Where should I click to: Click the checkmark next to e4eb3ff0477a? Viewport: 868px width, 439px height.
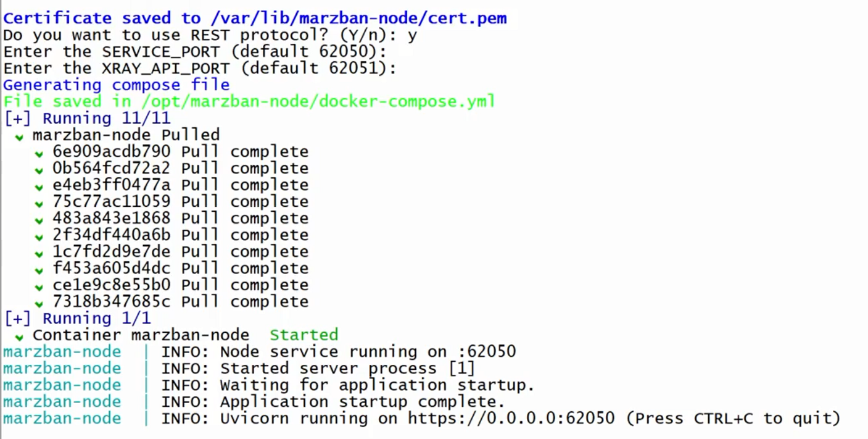coord(39,186)
